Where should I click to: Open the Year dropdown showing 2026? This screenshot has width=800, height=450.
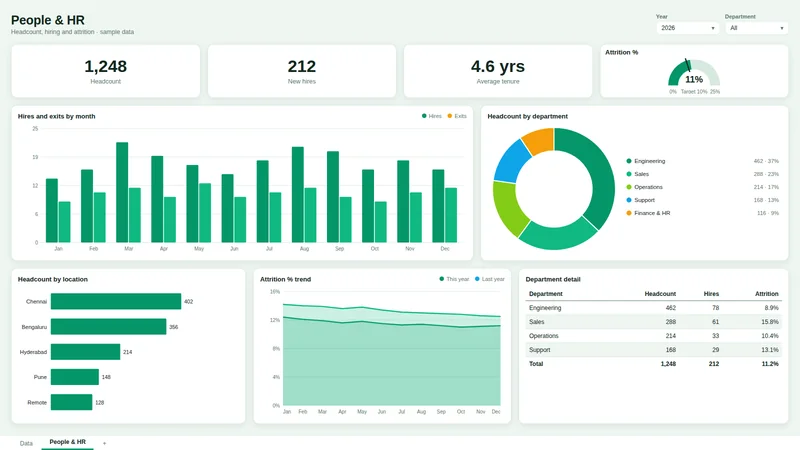[x=688, y=28]
